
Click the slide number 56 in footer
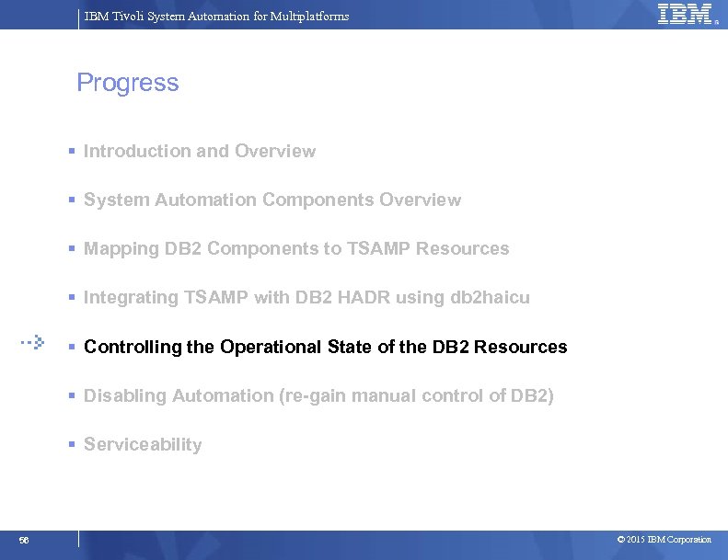(x=24, y=540)
